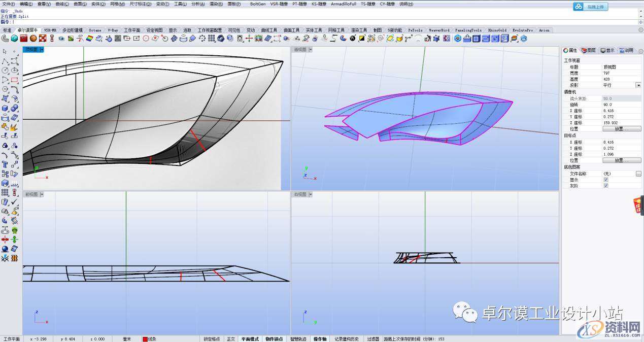The height and width of the screenshot is (342, 644).
Task: Click the red layer color swatch in status bar
Action: [145, 338]
